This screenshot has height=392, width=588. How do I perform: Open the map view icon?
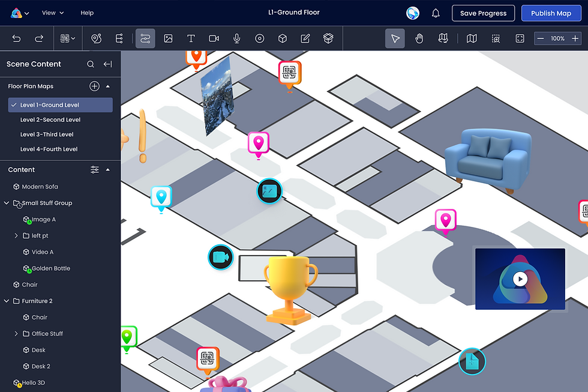[472, 38]
